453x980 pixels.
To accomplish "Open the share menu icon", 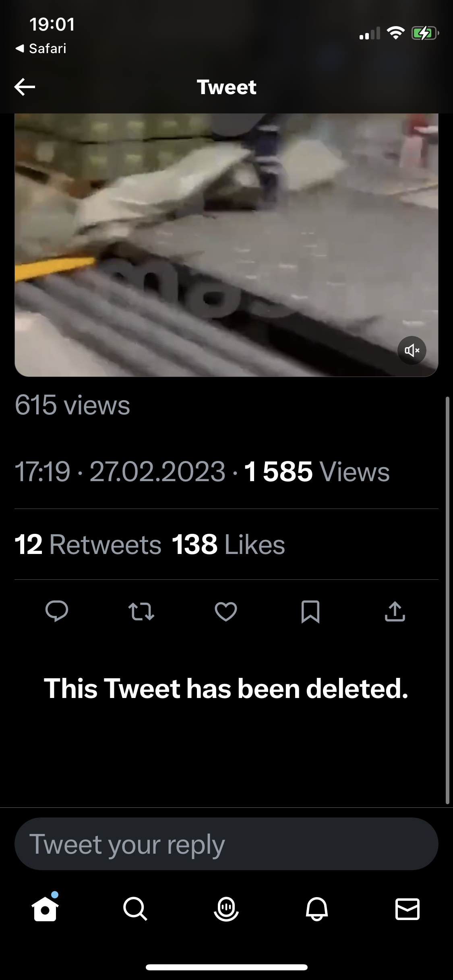I will click(395, 611).
